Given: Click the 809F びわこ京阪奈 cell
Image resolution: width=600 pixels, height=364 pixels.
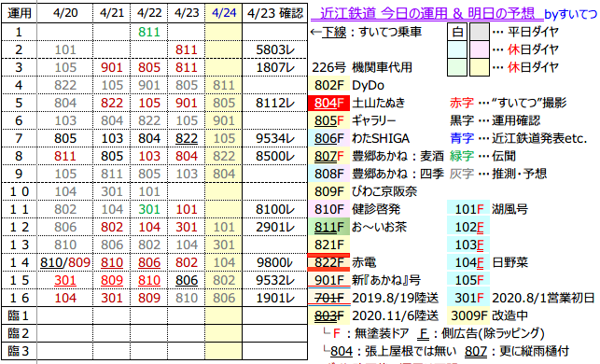Looking at the screenshot, I should point(329,191).
